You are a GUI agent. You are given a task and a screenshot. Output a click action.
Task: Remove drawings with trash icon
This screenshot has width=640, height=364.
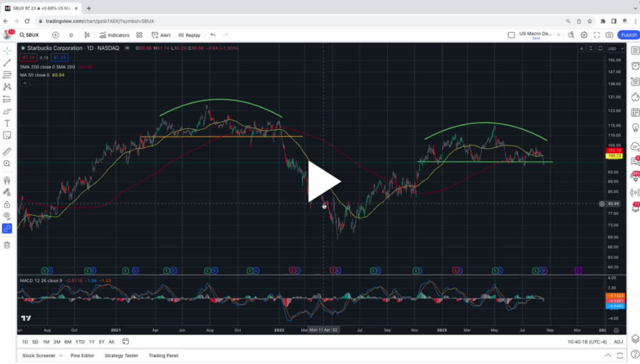pos(7,245)
